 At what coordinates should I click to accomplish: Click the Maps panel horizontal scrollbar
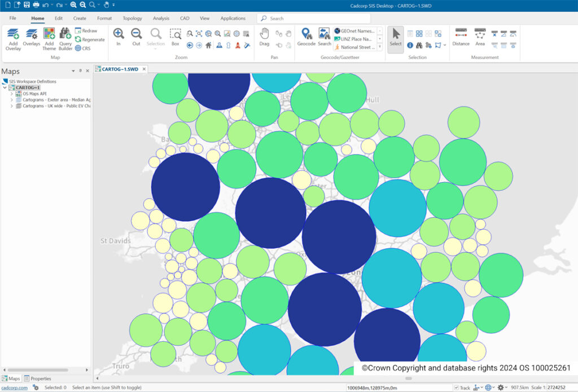[x=38, y=370]
